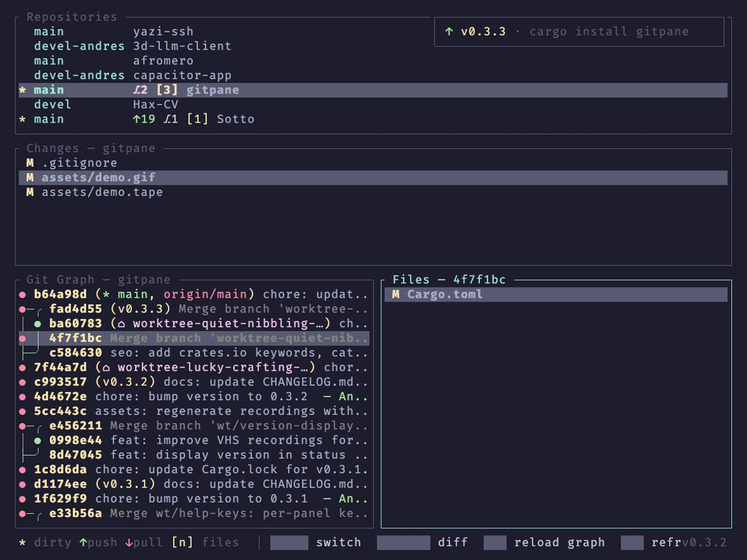Click the M marker beside Cargo.toml
This screenshot has width=747, height=560.
click(396, 294)
